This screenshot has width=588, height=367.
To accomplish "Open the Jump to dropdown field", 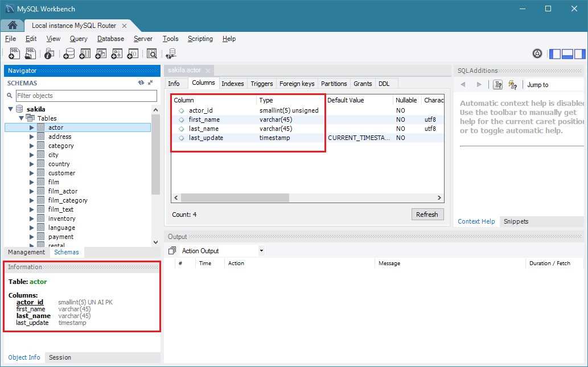I will click(553, 85).
